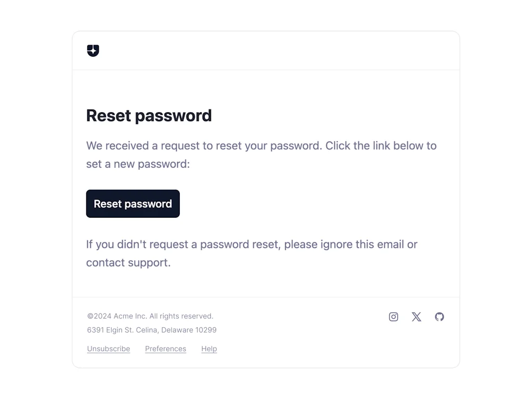Screen dimensions: 532x399
Task: Click the email header bar containing the logo
Action: [x=266, y=50]
